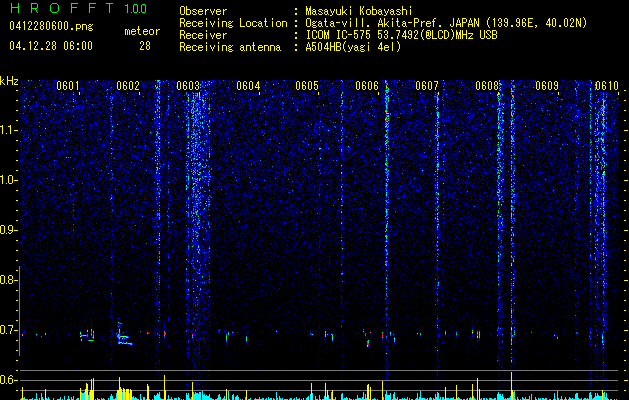Click the 0607 time marker
This screenshot has height=400, width=629.
pos(427,86)
